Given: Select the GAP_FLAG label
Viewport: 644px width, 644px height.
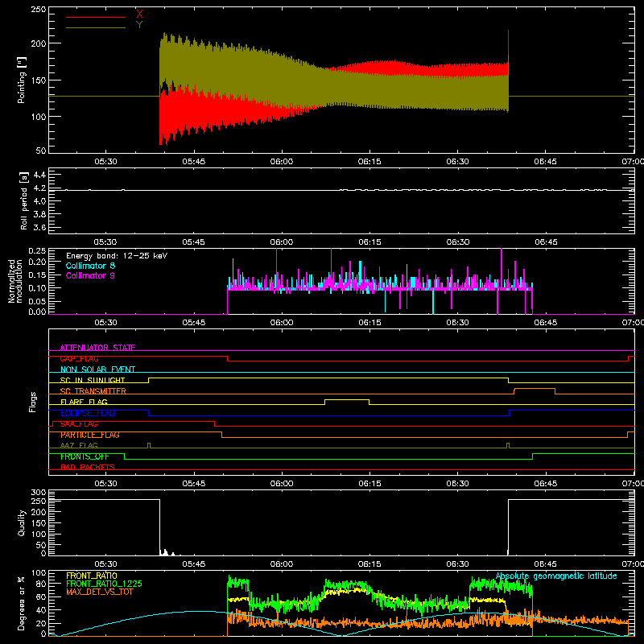Looking at the screenshot, I should [x=79, y=358].
